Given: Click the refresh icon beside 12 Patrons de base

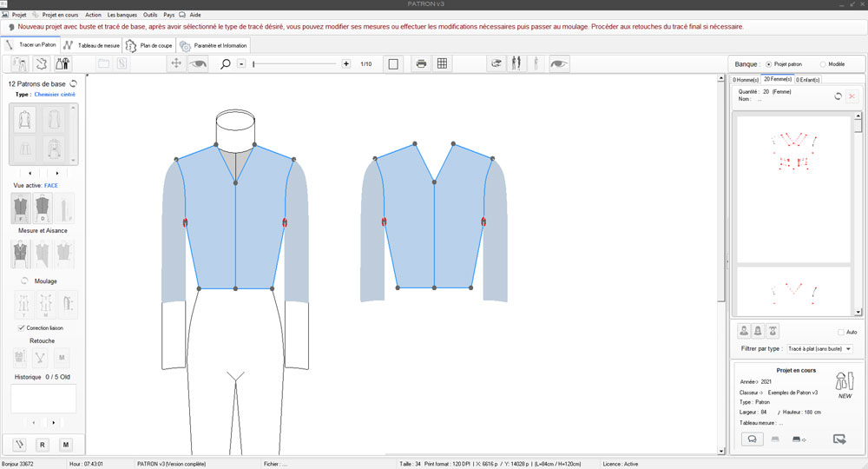Looking at the screenshot, I should click(74, 84).
